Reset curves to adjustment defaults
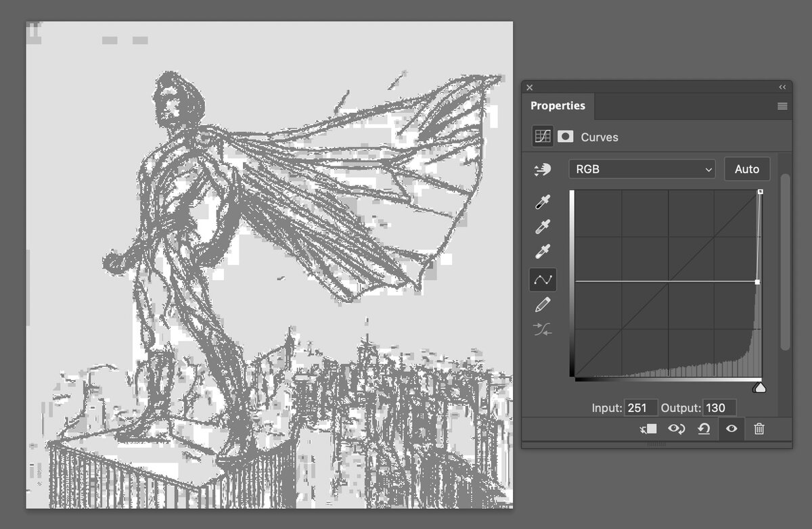 704,428
